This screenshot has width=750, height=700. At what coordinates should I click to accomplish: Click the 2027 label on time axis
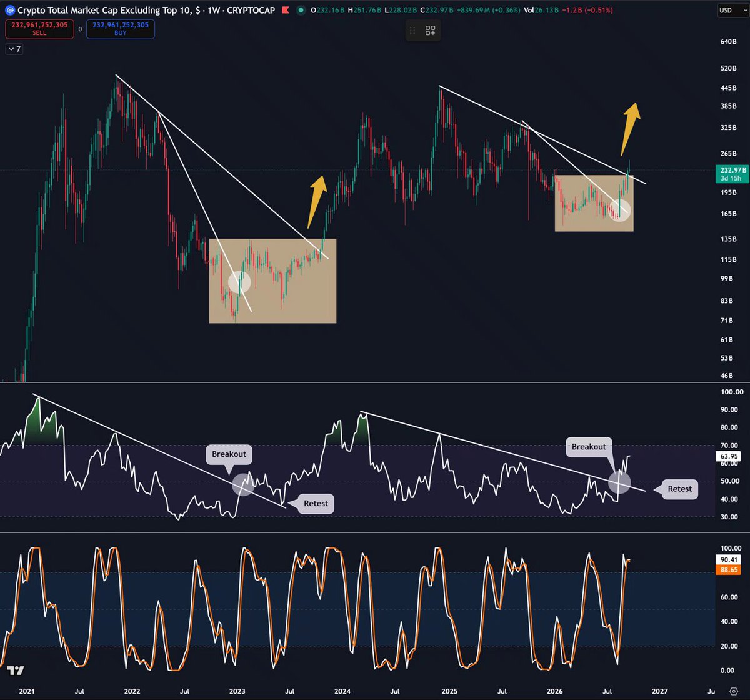click(x=659, y=691)
